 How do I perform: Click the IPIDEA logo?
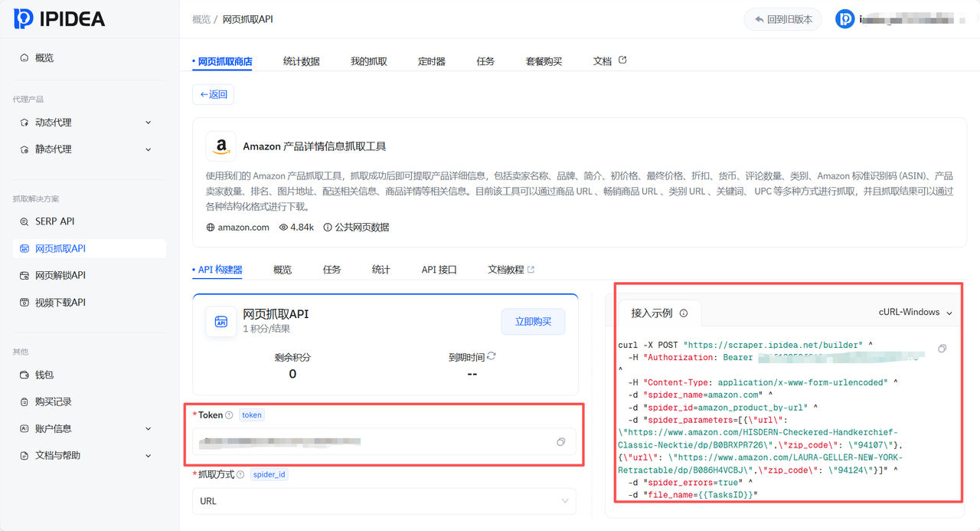tap(59, 19)
